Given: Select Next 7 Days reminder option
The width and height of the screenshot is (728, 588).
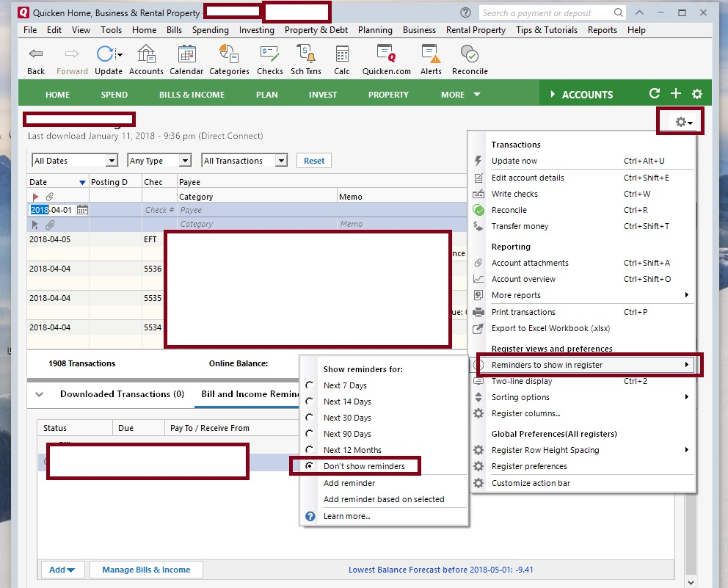Looking at the screenshot, I should point(345,385).
